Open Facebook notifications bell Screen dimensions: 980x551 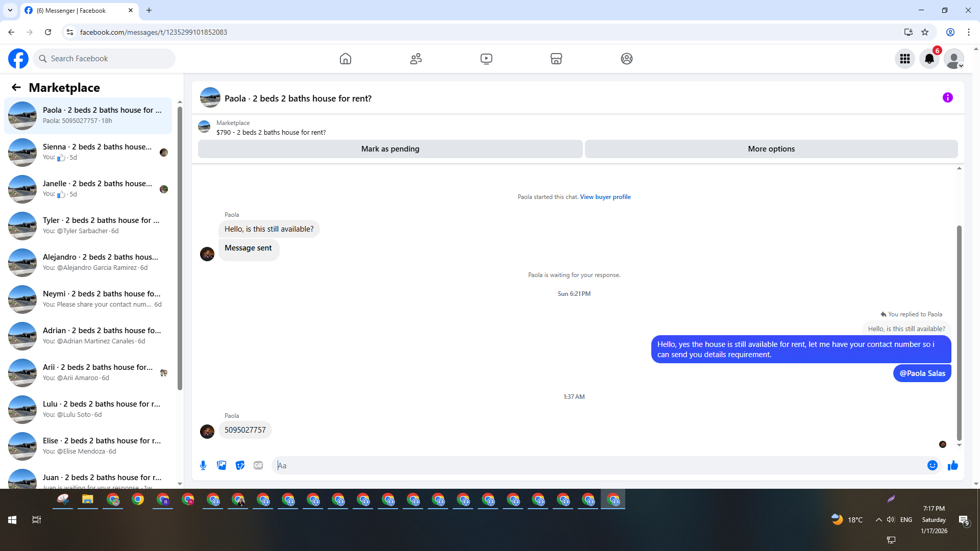coord(929,59)
